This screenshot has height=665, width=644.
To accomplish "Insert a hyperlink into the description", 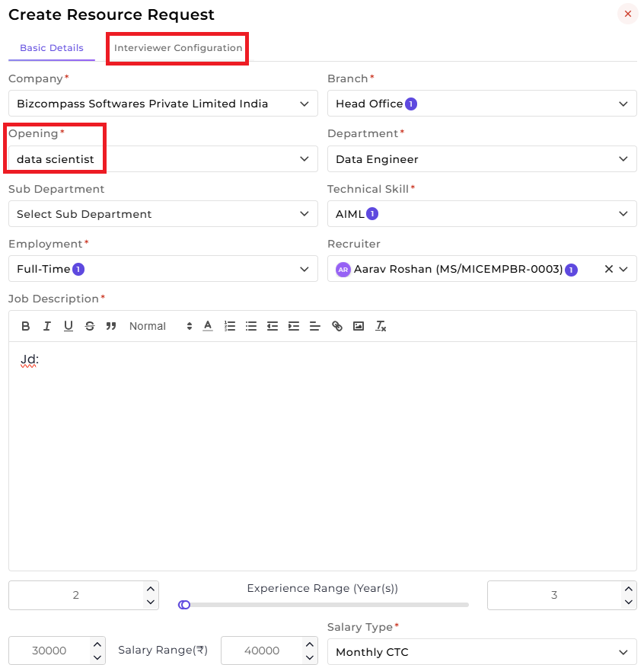I will tap(336, 326).
